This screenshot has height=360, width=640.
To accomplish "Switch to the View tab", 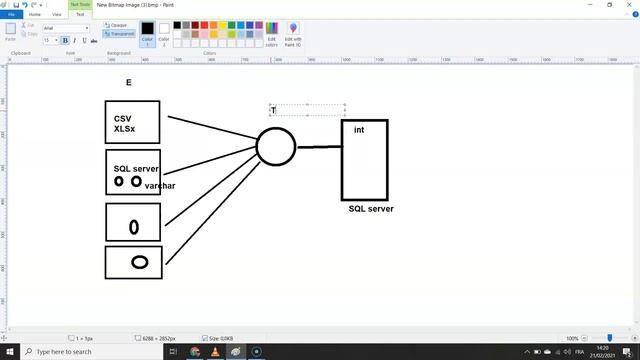I will (x=56, y=14).
